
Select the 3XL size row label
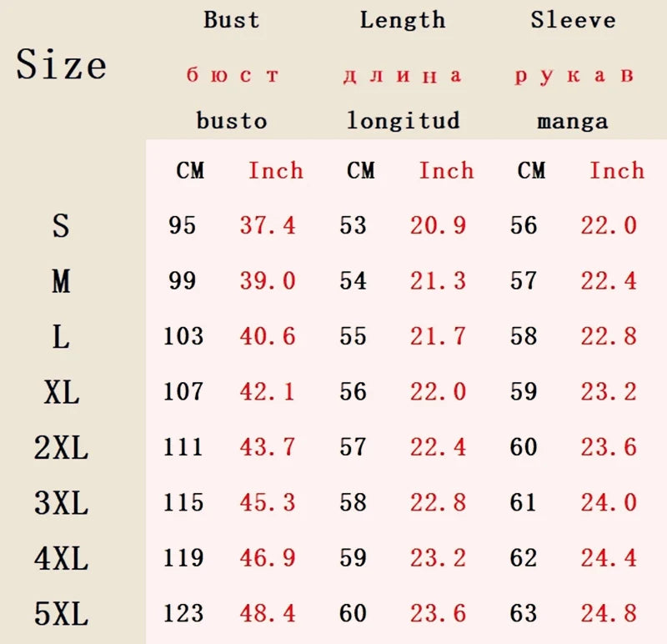(x=61, y=503)
